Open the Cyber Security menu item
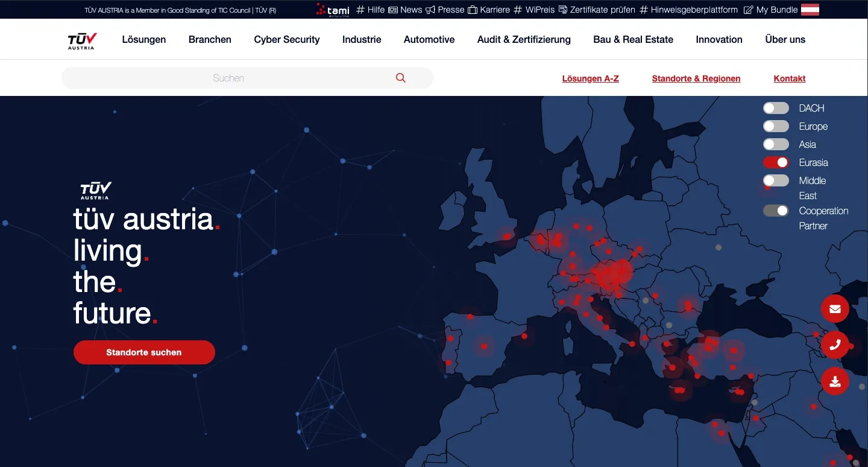The image size is (868, 467). (287, 39)
